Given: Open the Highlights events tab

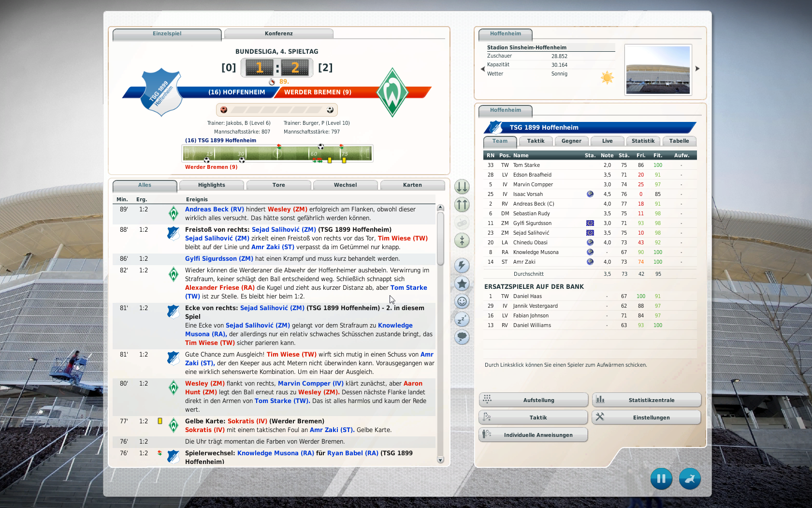Looking at the screenshot, I should [x=211, y=185].
